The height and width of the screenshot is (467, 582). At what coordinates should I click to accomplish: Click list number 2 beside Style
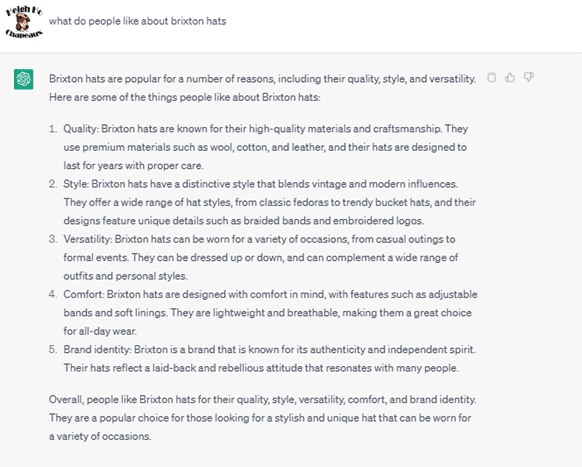53,184
